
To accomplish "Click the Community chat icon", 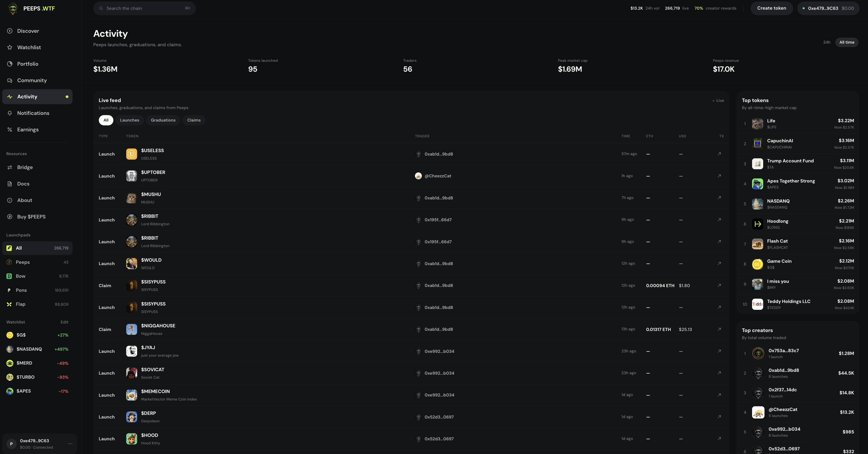I will [10, 81].
